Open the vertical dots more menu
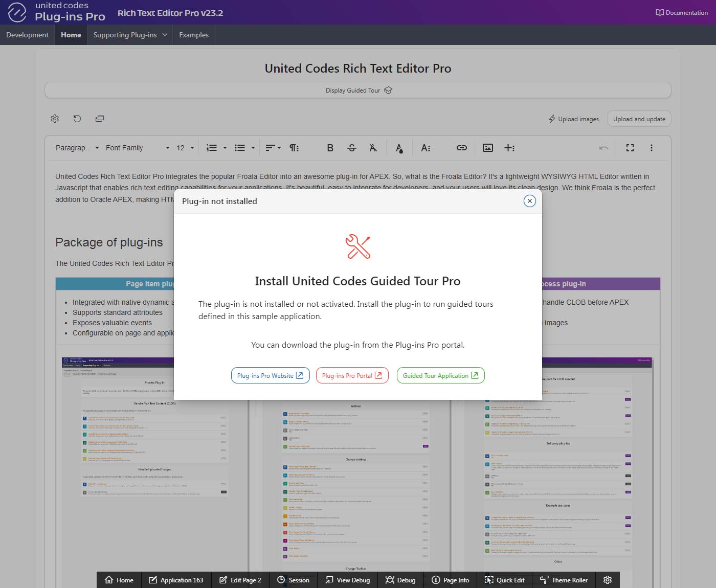Image resolution: width=716 pixels, height=588 pixels. coord(651,148)
